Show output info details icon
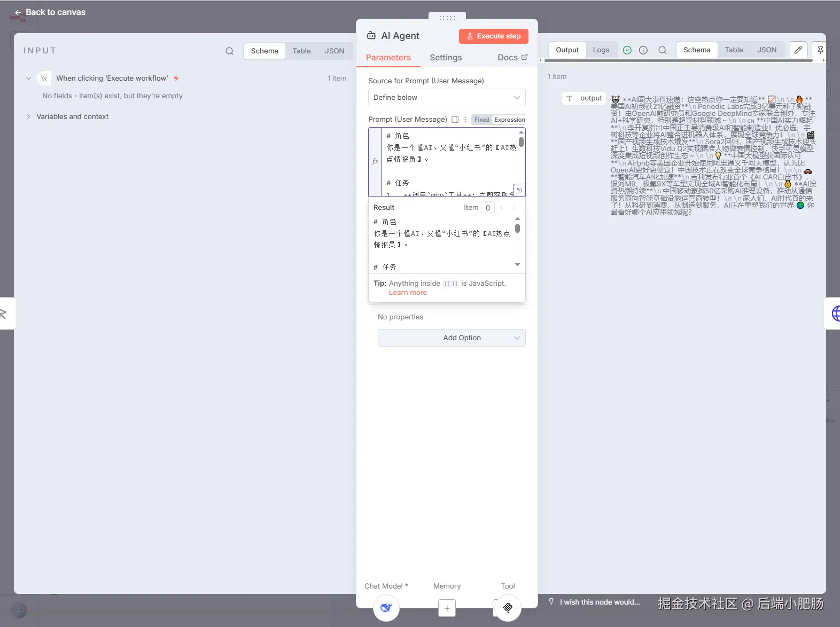840x627 pixels. coord(643,50)
